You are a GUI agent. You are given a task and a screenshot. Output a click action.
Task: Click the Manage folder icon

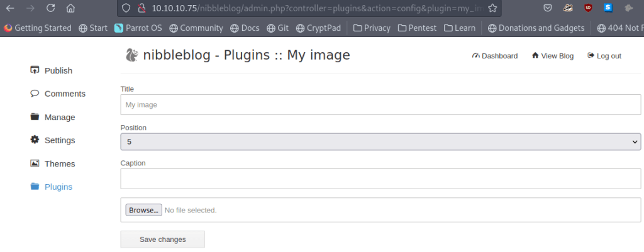click(x=35, y=117)
